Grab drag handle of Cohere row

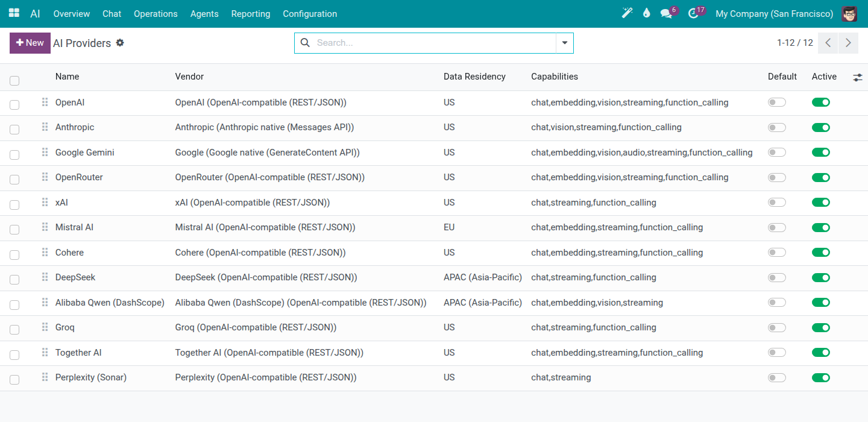pos(45,253)
